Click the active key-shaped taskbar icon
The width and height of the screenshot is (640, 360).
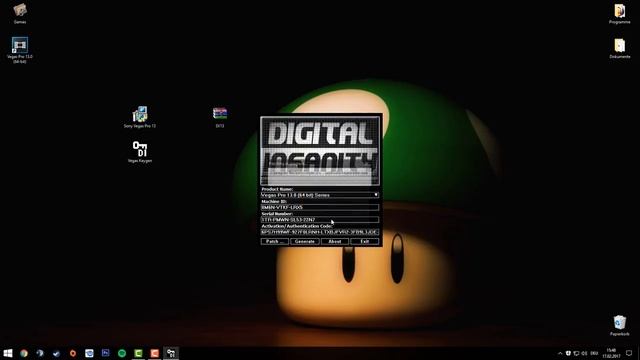(x=171, y=353)
